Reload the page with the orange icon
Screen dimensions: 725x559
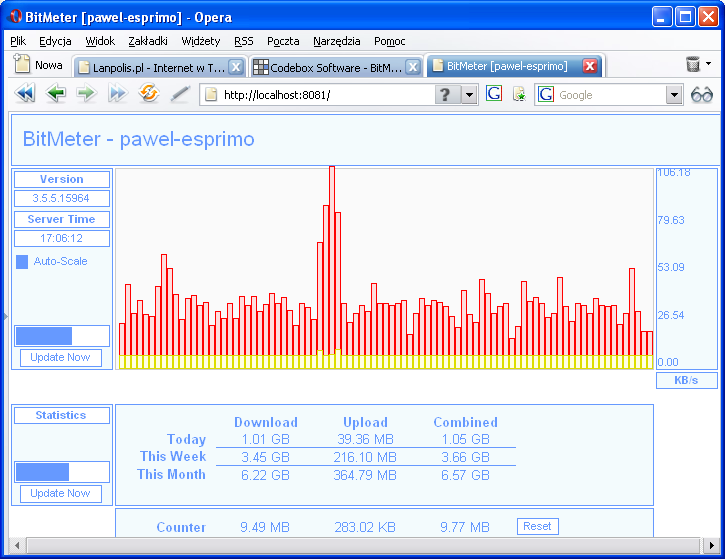tap(149, 94)
